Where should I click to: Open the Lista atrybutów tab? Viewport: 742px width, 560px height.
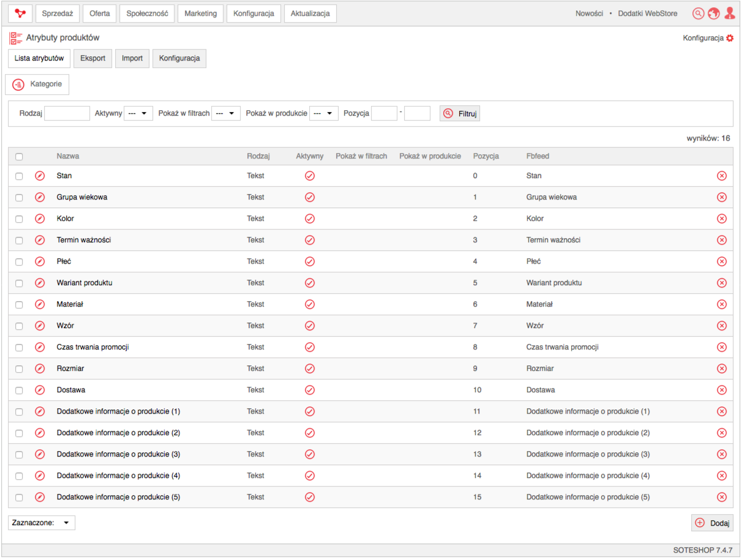point(39,58)
